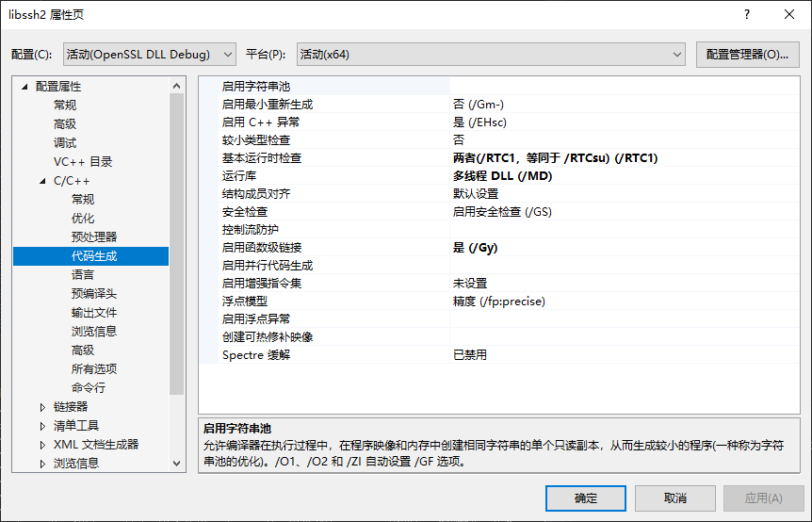This screenshot has width=812, height=522.
Task: Expand the XML 文档生成器 node
Action: click(42, 445)
